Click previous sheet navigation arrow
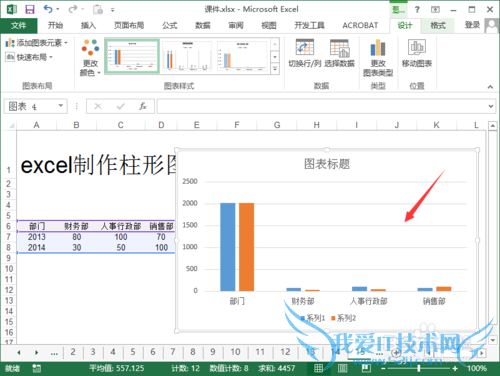This screenshot has height=376, width=500. [x=19, y=352]
